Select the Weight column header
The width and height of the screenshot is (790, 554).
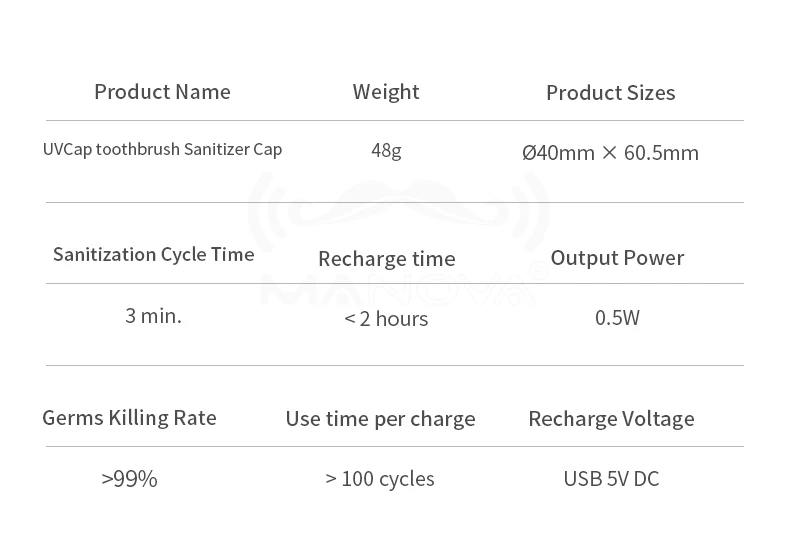tap(386, 92)
